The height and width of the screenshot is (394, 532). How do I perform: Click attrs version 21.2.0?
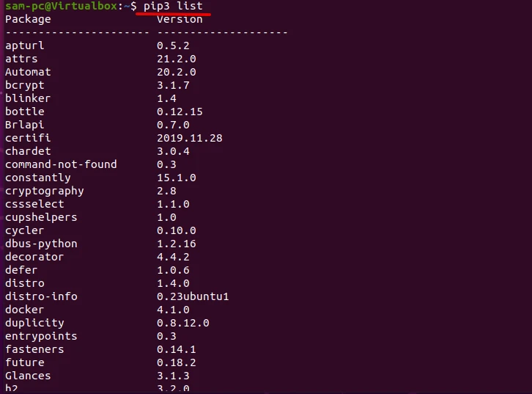tap(177, 59)
